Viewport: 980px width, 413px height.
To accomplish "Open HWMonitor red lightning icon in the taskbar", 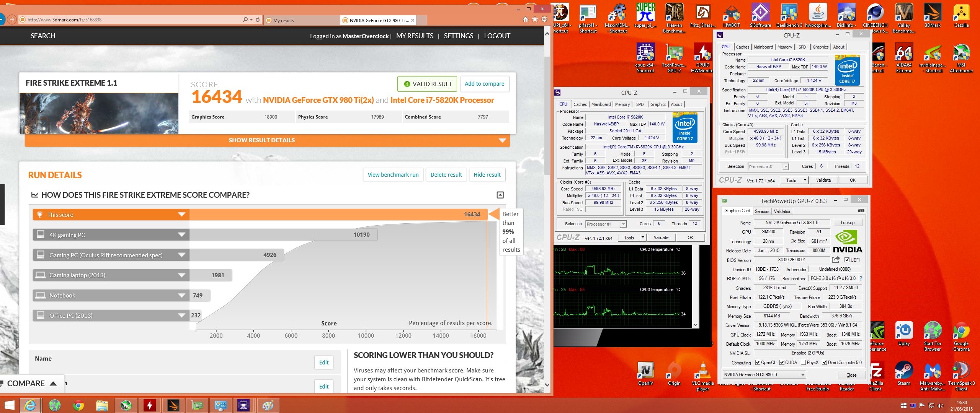I will (x=150, y=405).
